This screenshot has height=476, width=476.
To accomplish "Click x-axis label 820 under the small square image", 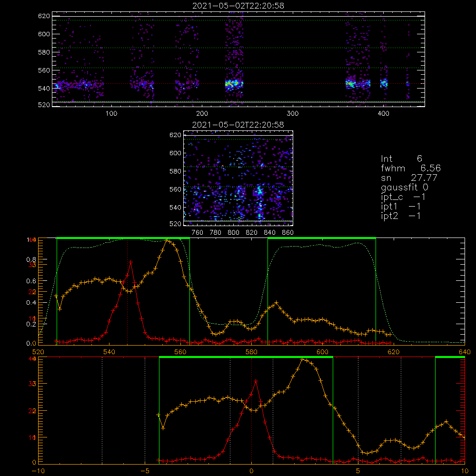I will coord(252,233).
